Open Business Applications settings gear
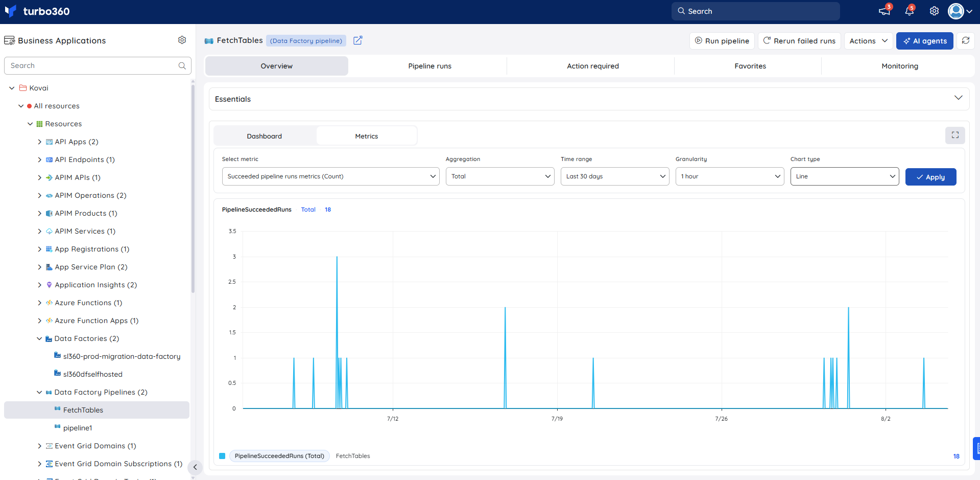The width and height of the screenshot is (980, 480). coord(182,40)
